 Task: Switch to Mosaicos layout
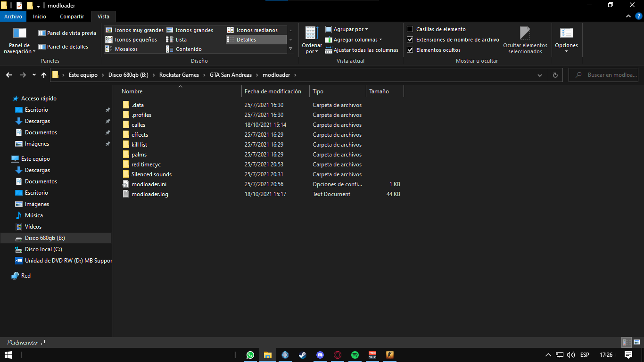(121, 49)
